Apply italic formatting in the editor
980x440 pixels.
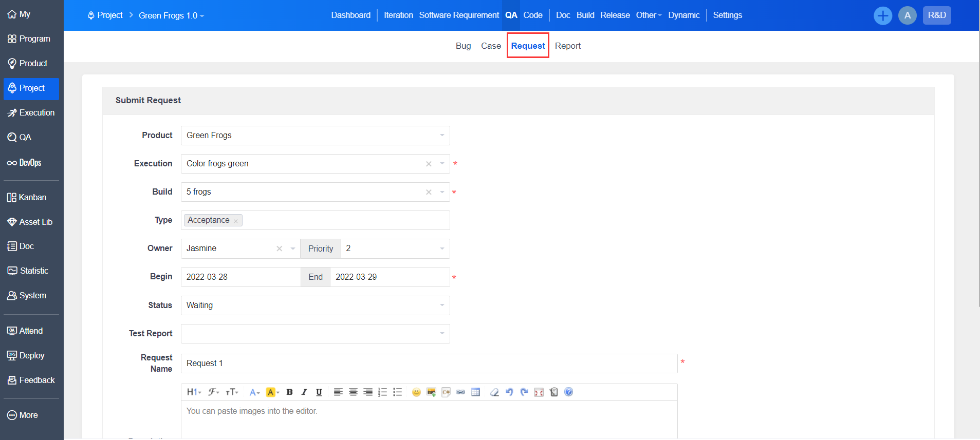pyautogui.click(x=304, y=392)
